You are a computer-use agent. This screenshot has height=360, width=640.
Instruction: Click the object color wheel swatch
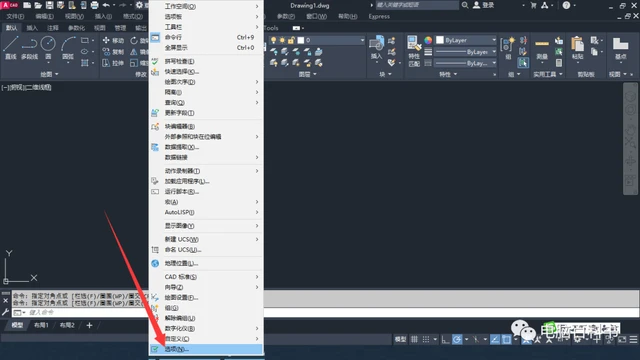[428, 40]
